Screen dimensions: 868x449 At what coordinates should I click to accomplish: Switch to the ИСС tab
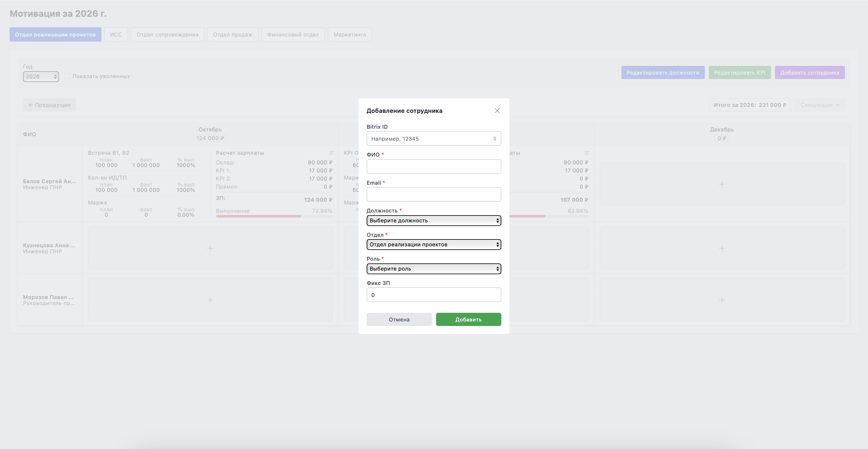[116, 34]
